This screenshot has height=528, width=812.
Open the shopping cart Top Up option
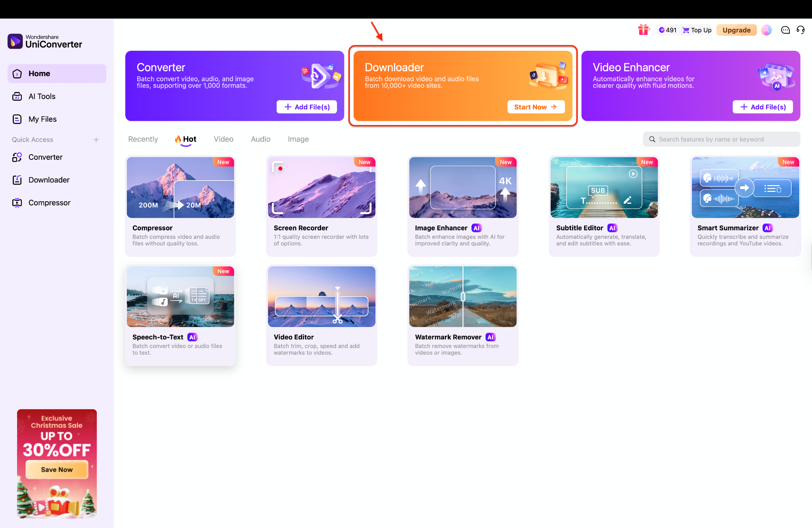[x=697, y=30]
